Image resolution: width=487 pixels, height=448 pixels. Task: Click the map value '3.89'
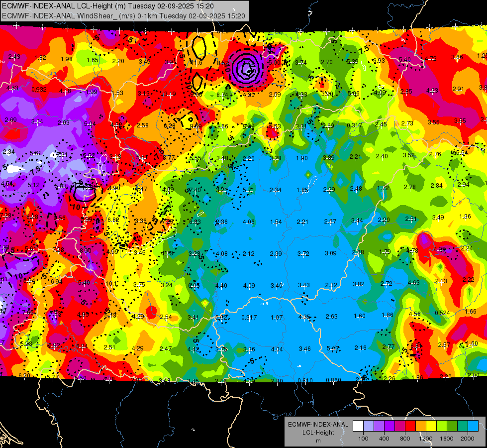(x=328, y=158)
